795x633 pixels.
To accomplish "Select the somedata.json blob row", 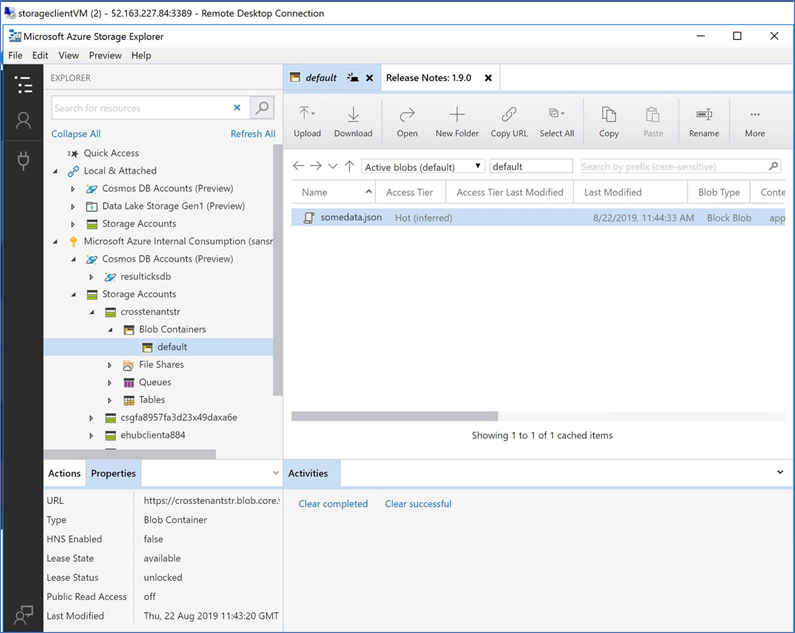I will tap(350, 217).
